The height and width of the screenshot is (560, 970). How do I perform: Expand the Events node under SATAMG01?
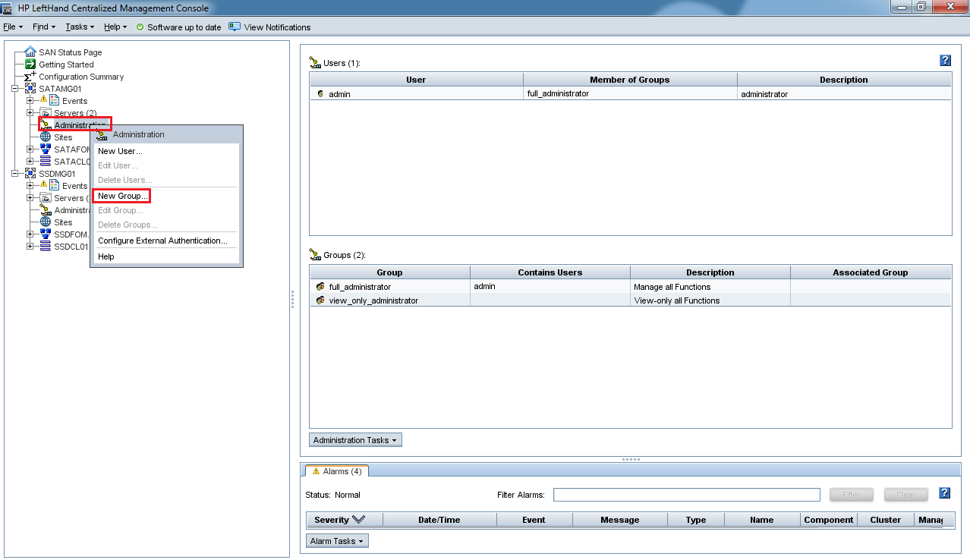pos(30,101)
